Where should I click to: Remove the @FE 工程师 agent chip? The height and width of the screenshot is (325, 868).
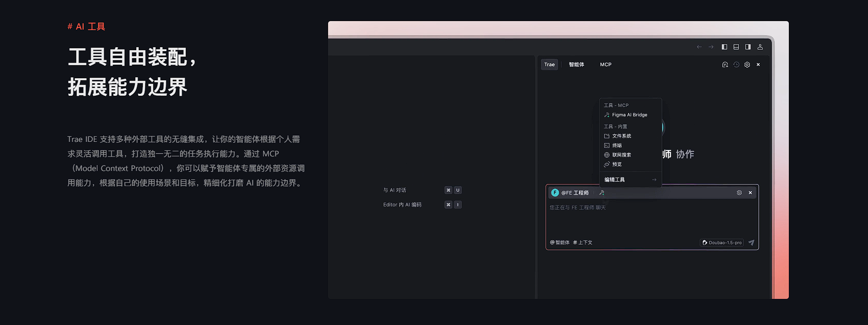pos(750,193)
